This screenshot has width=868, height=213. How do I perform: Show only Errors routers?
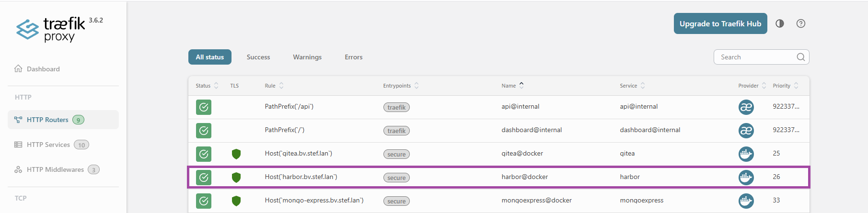[353, 57]
